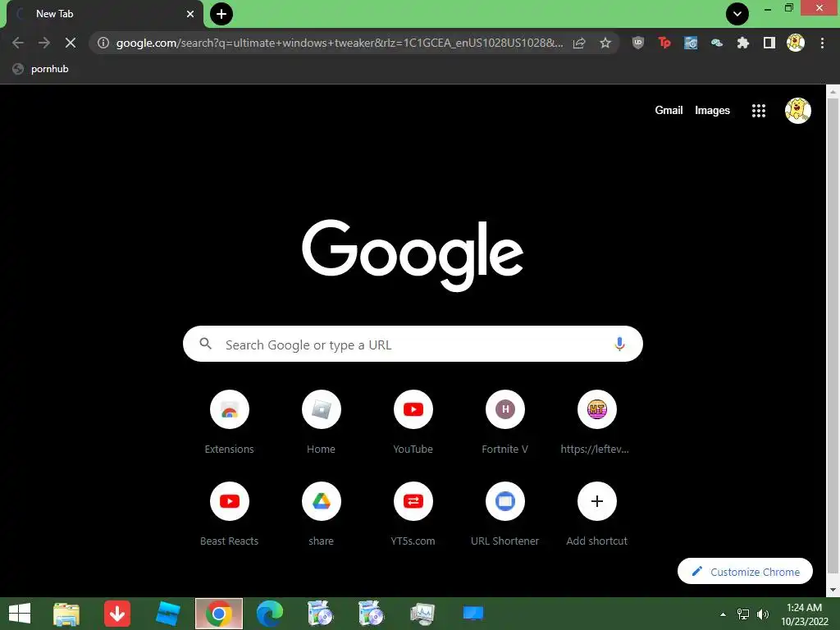Start voice search with microphone
The image size is (840, 630).
[619, 344]
